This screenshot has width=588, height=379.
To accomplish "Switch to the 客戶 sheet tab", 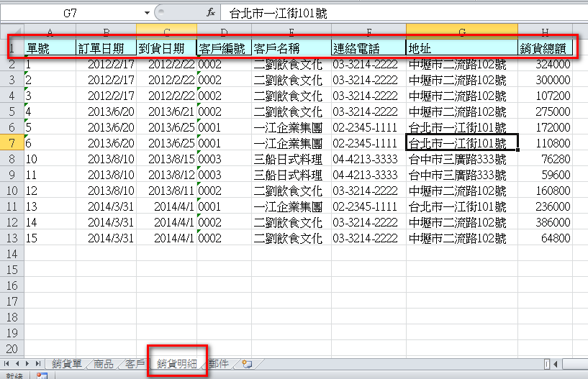I will tap(135, 364).
